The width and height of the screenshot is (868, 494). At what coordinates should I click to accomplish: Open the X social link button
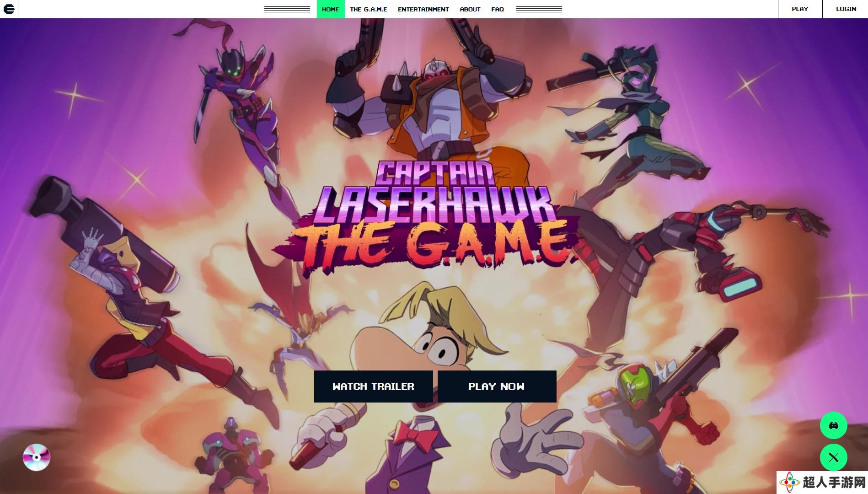tap(833, 457)
